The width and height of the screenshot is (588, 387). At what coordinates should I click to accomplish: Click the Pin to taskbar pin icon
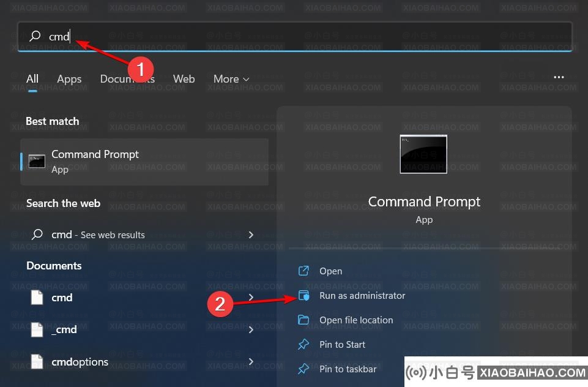tap(303, 369)
